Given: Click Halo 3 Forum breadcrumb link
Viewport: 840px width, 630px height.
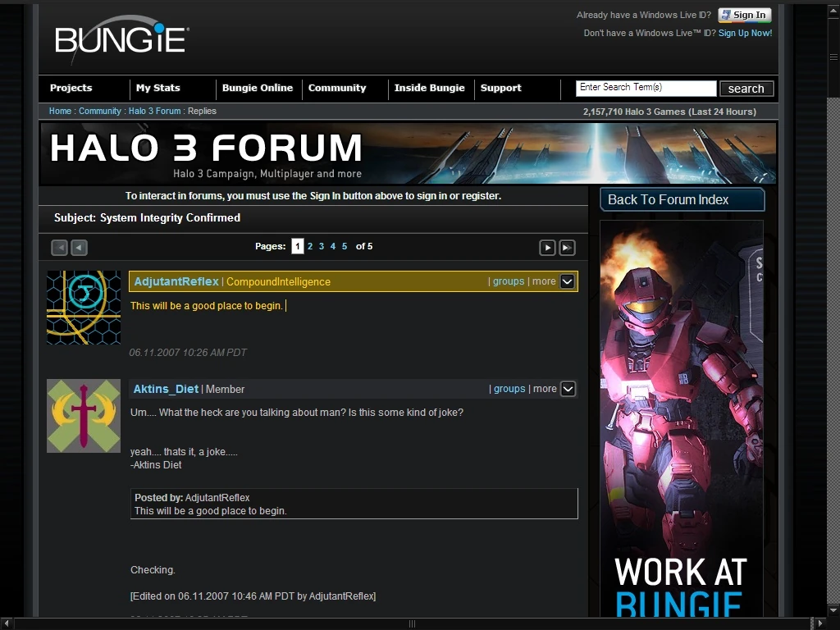Looking at the screenshot, I should (155, 111).
